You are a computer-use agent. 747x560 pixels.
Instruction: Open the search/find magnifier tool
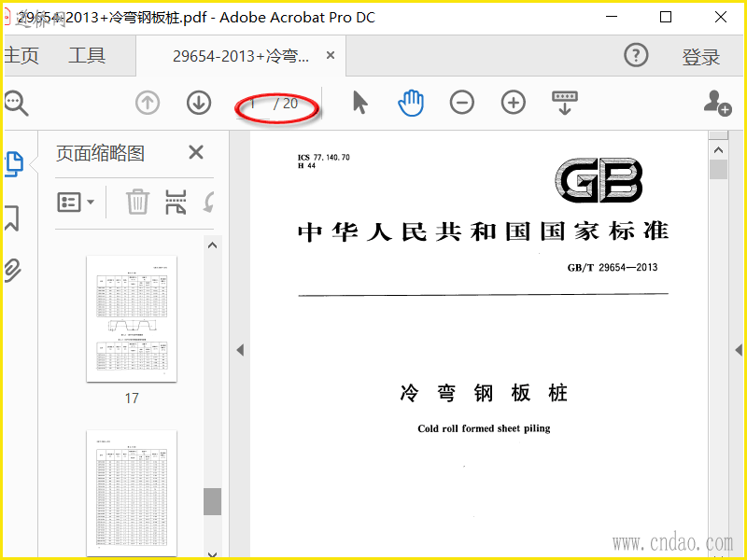click(16, 104)
